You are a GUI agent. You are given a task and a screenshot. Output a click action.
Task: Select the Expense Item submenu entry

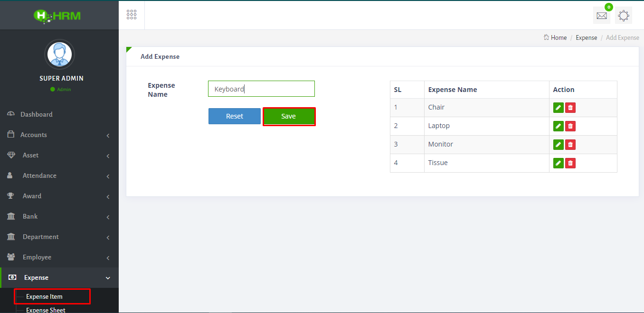pos(44,296)
